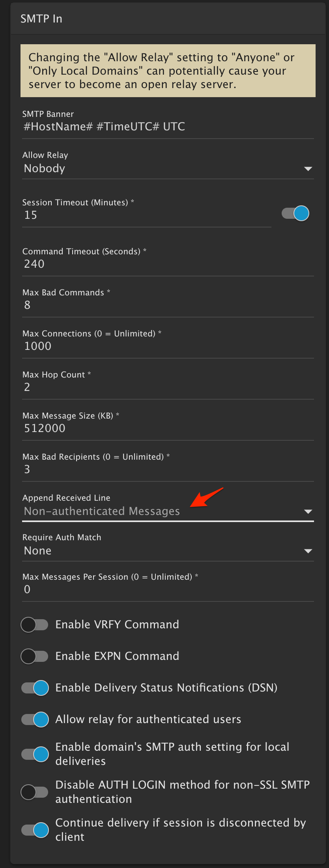Focus the Max Messages Per Session field

tap(168, 590)
